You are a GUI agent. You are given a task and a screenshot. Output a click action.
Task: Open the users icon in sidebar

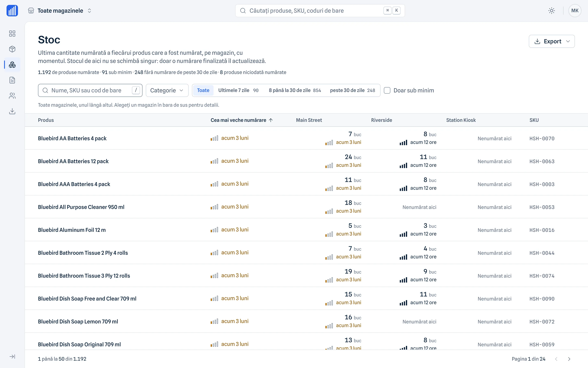pos(12,96)
